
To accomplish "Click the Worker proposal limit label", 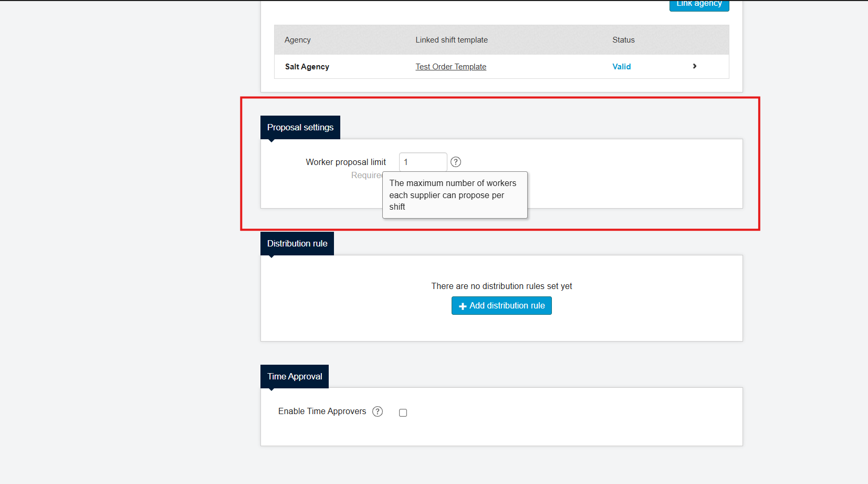I will [x=346, y=162].
